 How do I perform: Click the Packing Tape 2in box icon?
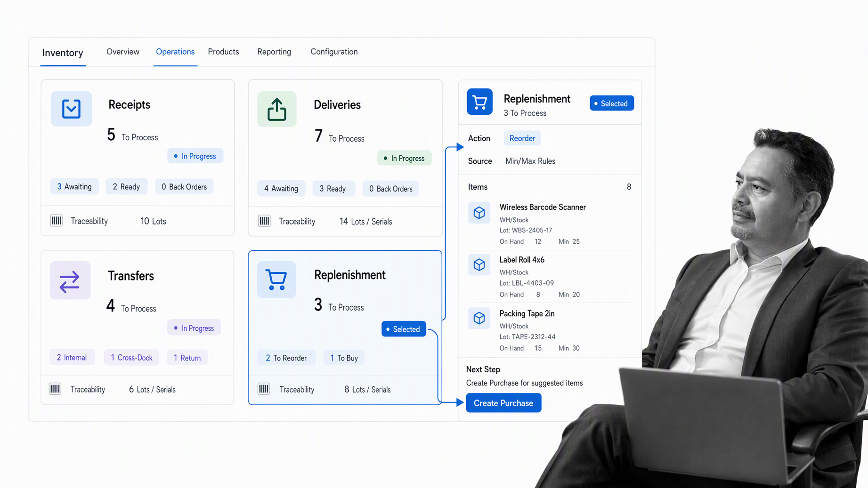(479, 318)
